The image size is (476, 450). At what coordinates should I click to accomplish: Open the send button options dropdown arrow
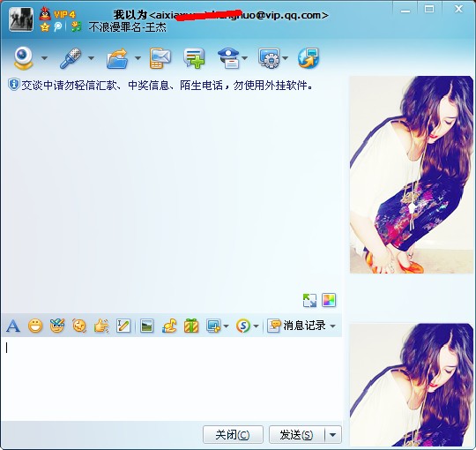pos(333,434)
